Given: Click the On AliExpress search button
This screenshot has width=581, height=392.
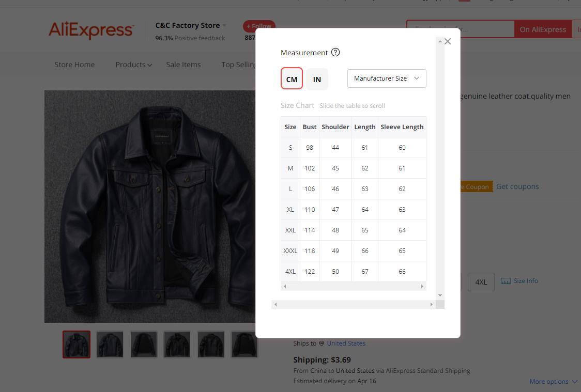Looking at the screenshot, I should click(542, 29).
